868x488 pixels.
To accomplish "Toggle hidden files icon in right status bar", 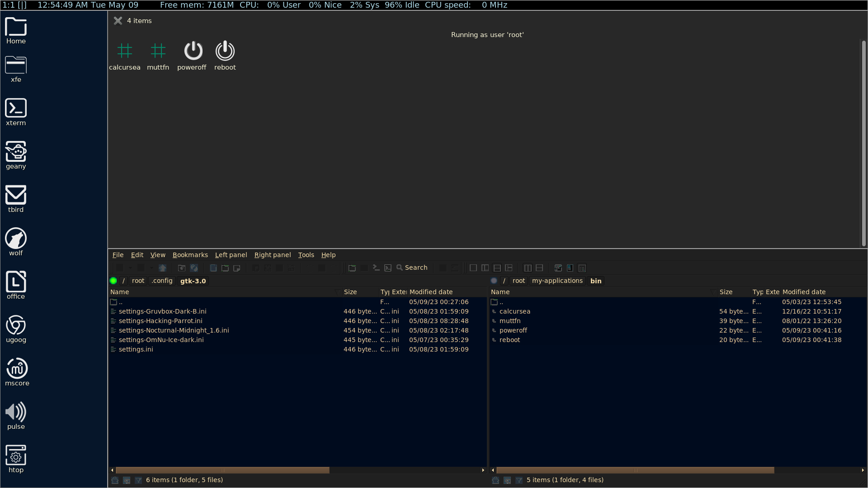I will pos(495,480).
